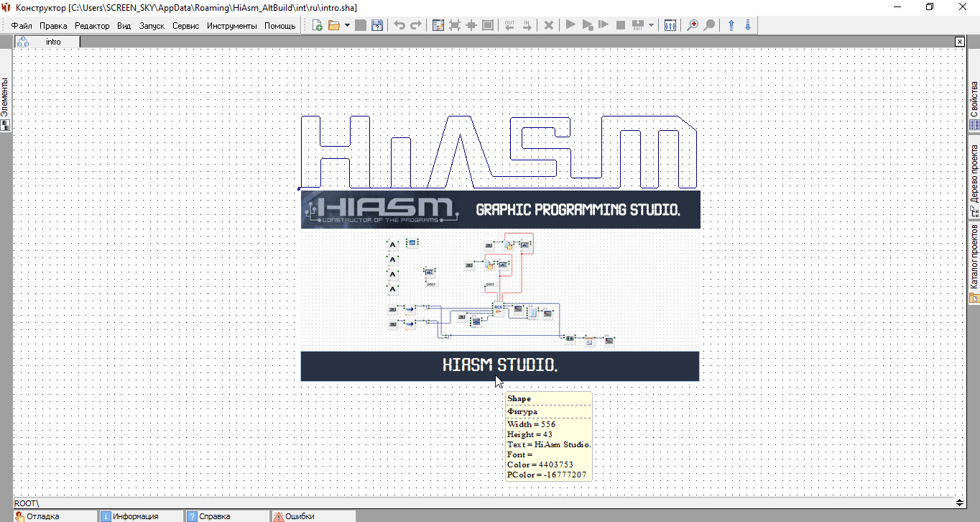
Task: Select the HiAsm outline line drawing
Action: coord(498,152)
